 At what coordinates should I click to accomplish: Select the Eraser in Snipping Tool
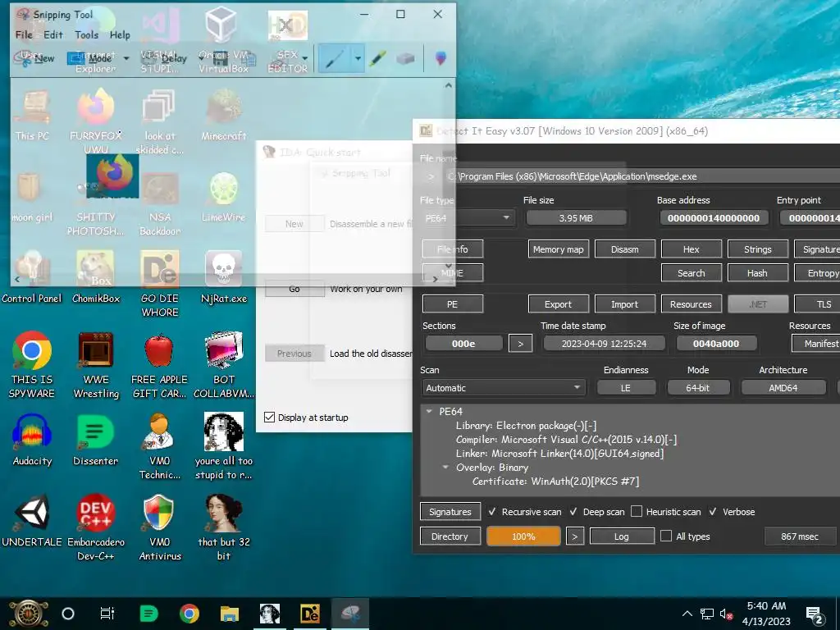click(405, 58)
